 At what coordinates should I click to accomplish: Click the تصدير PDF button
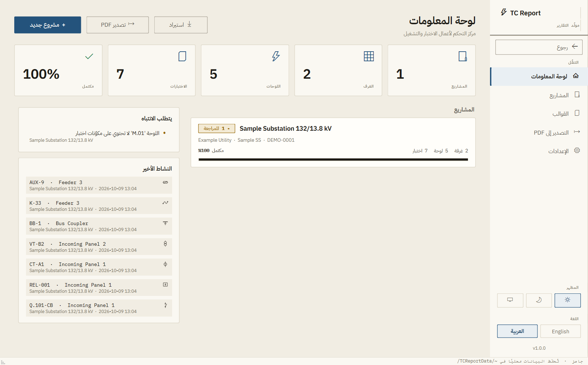118,25
